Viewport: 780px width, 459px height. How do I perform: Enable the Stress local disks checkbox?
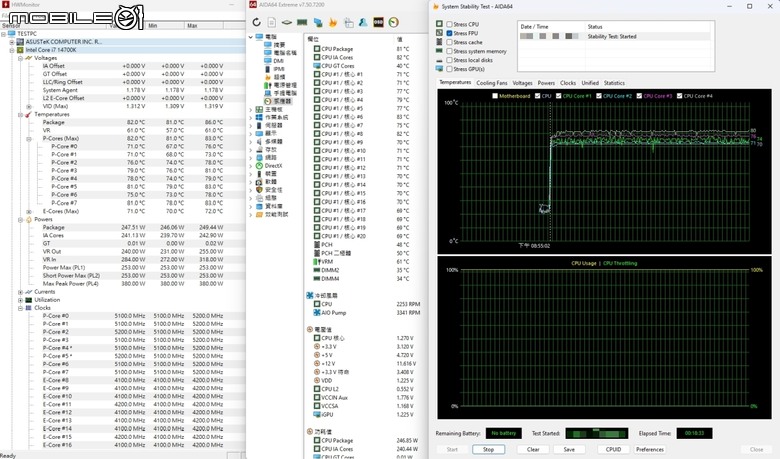coord(449,60)
